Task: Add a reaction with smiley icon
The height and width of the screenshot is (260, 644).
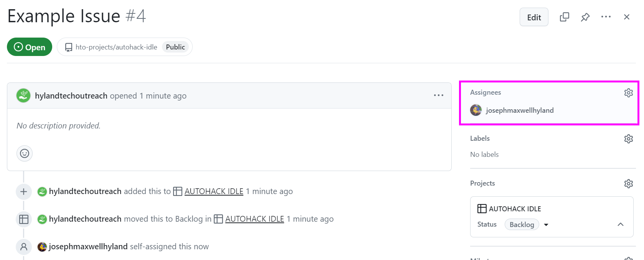Action: coord(25,153)
